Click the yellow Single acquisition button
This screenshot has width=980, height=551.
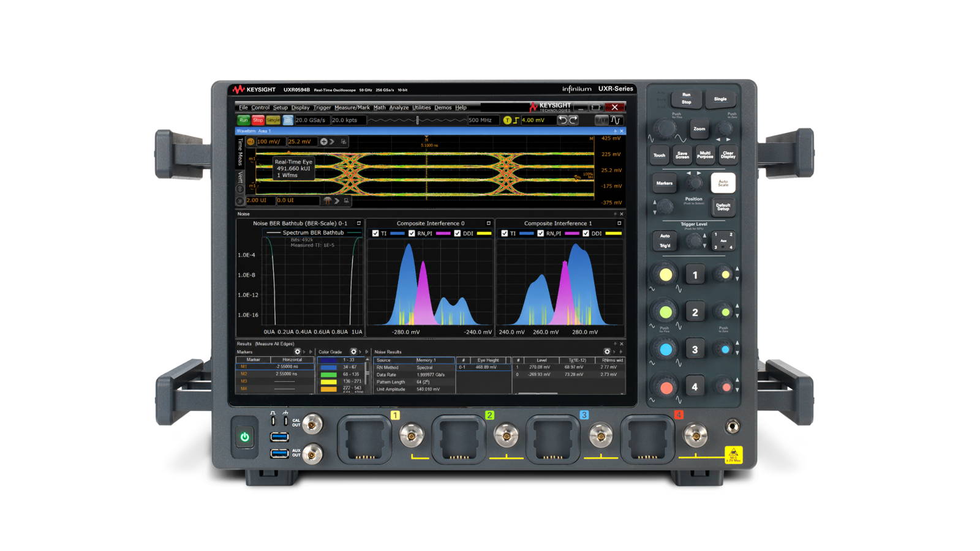pos(273,120)
